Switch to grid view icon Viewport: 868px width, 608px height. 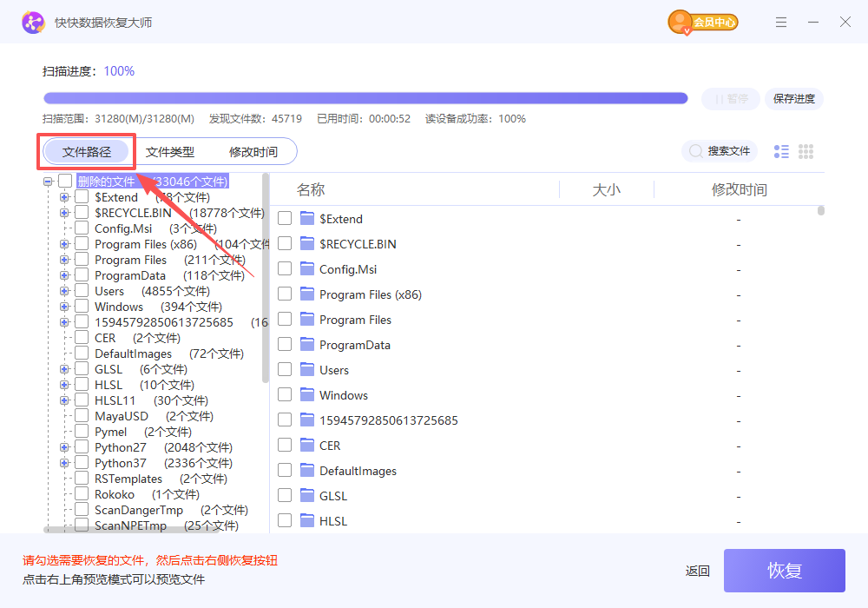[806, 151]
